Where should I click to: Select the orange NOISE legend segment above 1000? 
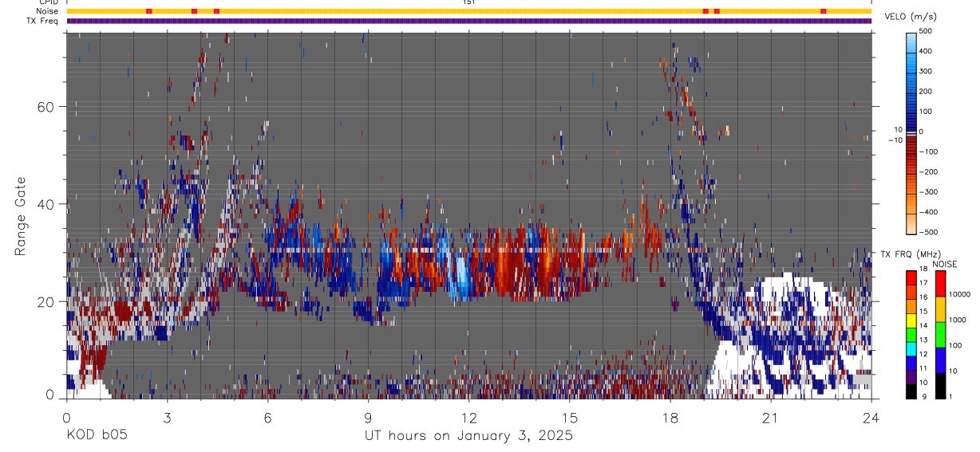[x=940, y=309]
